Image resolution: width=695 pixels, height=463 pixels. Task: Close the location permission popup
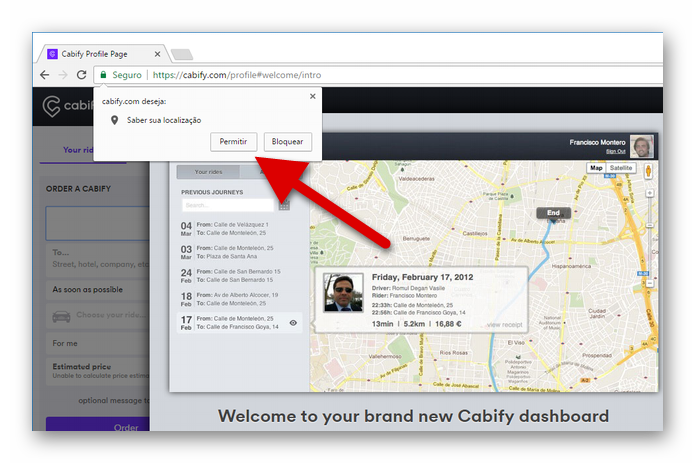(312, 96)
